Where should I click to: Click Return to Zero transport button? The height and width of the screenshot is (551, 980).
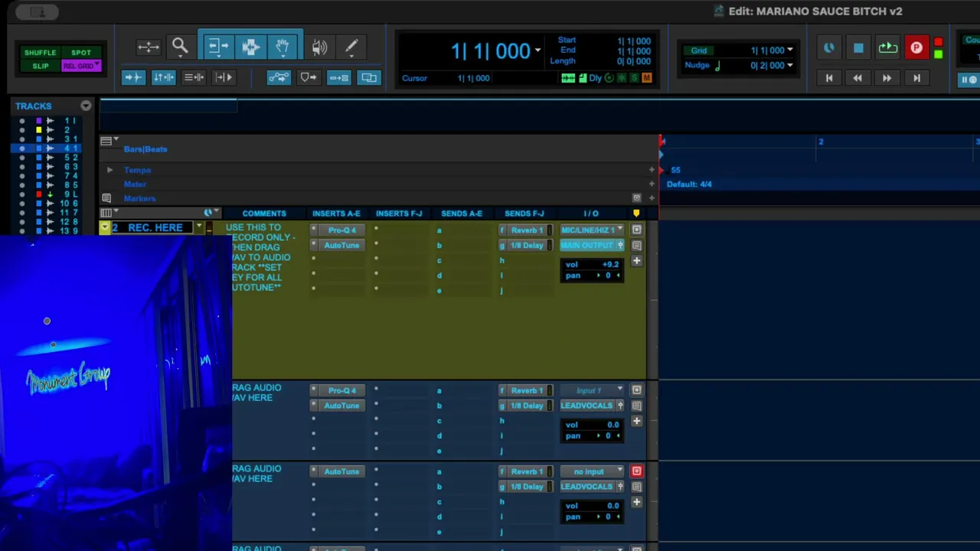(x=829, y=78)
